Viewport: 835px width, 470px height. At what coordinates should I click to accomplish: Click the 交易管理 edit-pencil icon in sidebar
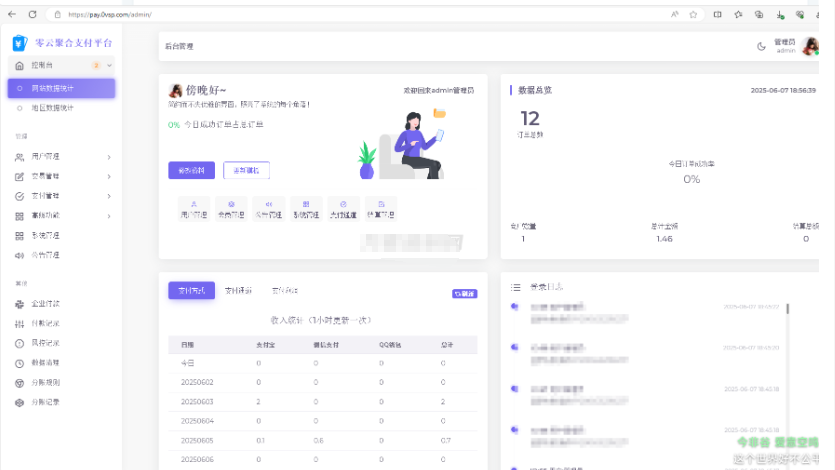[x=20, y=177]
